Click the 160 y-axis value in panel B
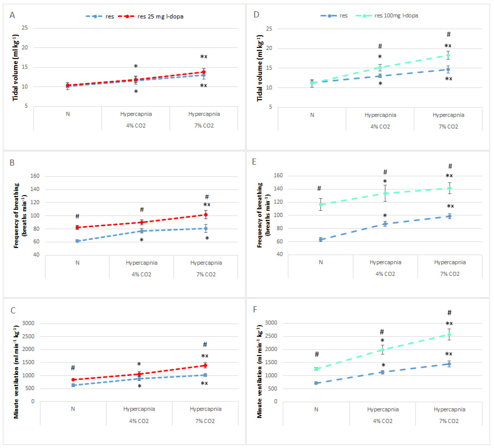Image resolution: width=494 pixels, height=448 pixels. tap(35, 176)
